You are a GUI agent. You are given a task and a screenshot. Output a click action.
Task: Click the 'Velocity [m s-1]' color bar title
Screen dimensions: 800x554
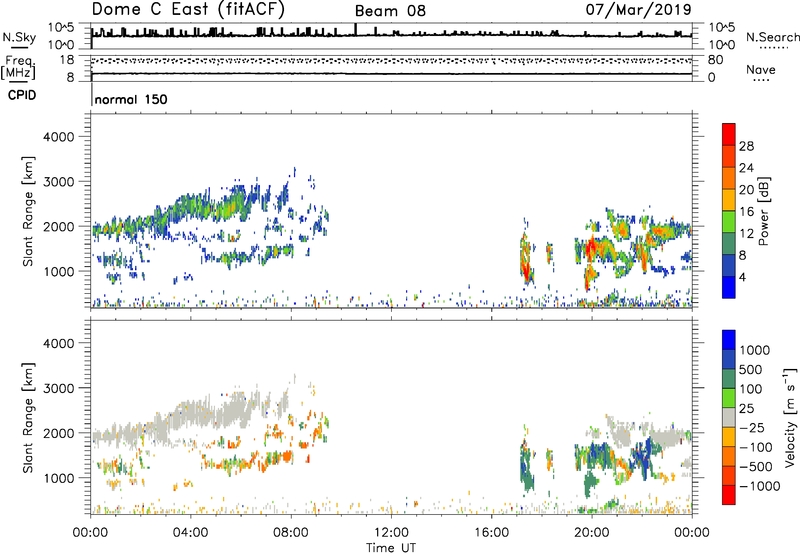pyautogui.click(x=790, y=417)
